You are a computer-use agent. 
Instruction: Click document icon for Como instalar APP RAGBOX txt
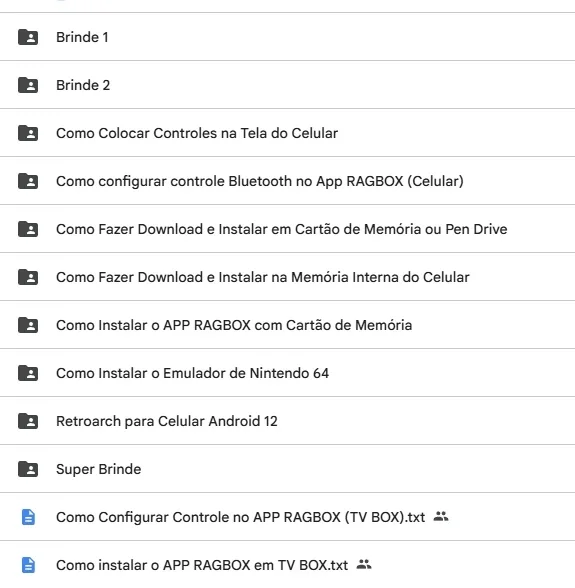point(29,565)
